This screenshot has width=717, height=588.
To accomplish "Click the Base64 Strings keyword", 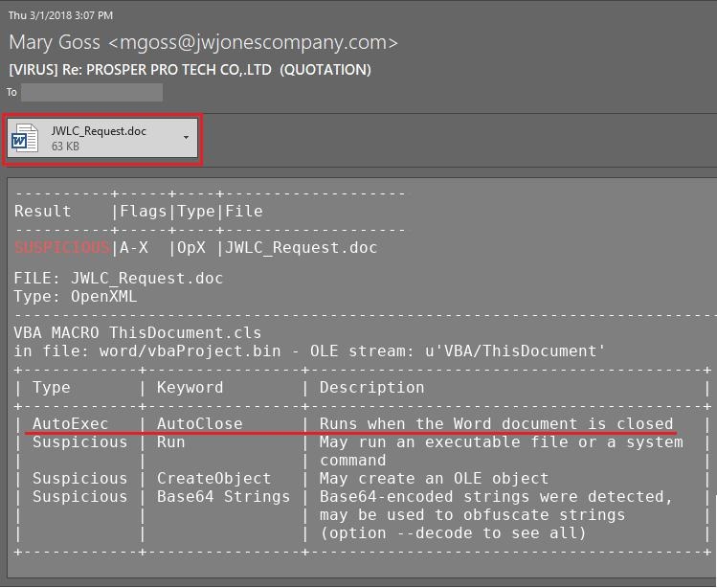I will (223, 496).
